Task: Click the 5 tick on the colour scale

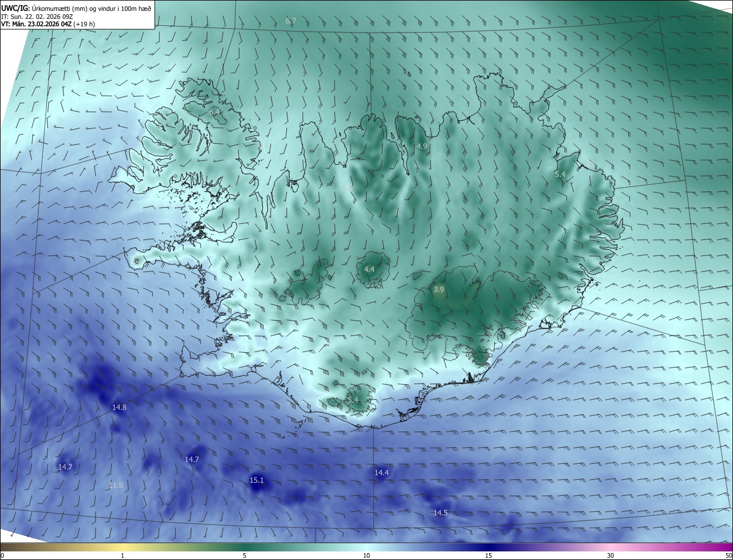Action: 245,555
